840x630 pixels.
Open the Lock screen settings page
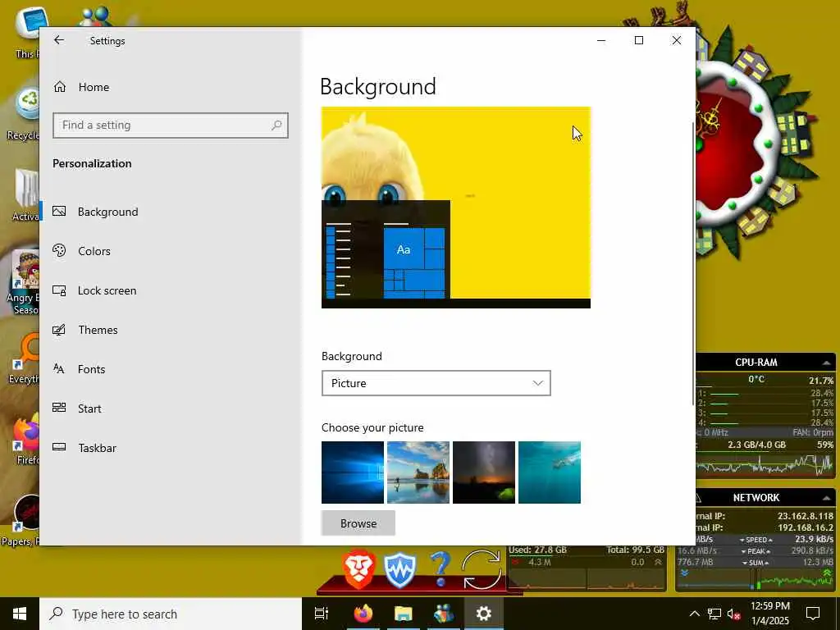point(94,290)
